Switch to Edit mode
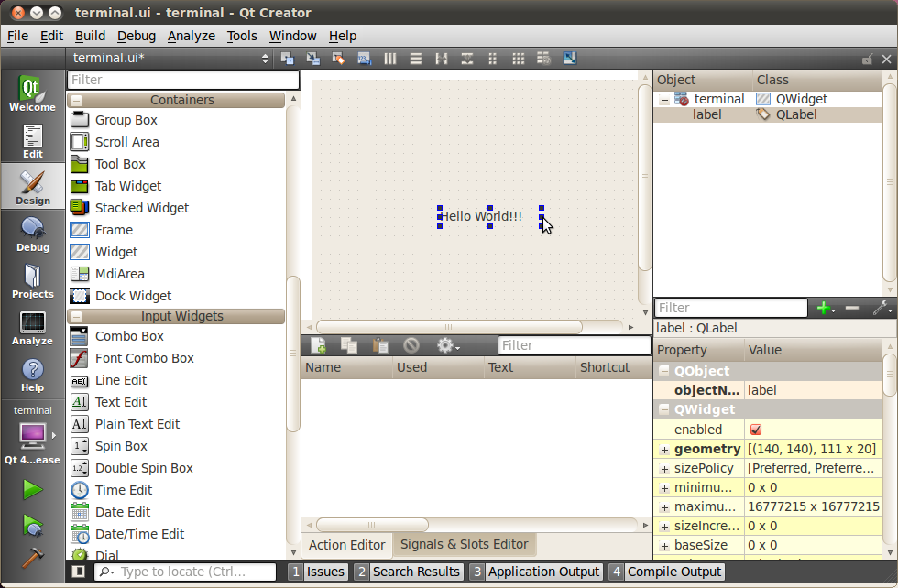This screenshot has height=588, width=898. point(32,141)
